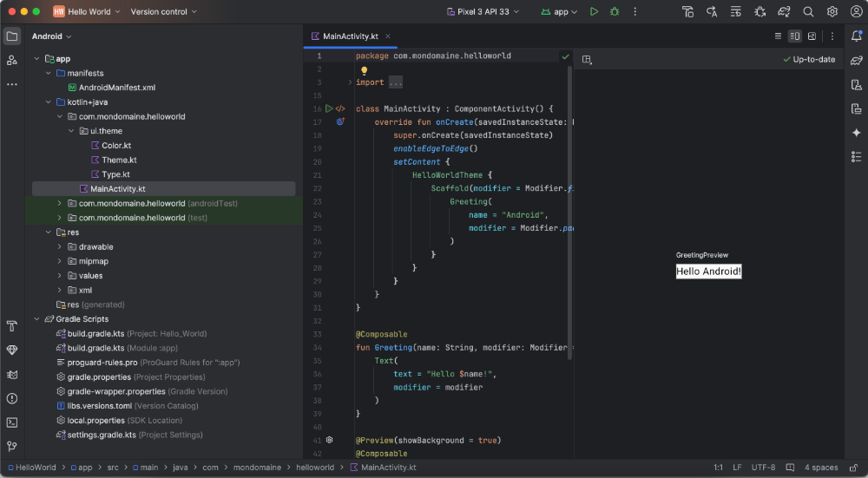This screenshot has height=478, width=868.
Task: Open More tool windows ellipsis
Action: pyautogui.click(x=11, y=85)
